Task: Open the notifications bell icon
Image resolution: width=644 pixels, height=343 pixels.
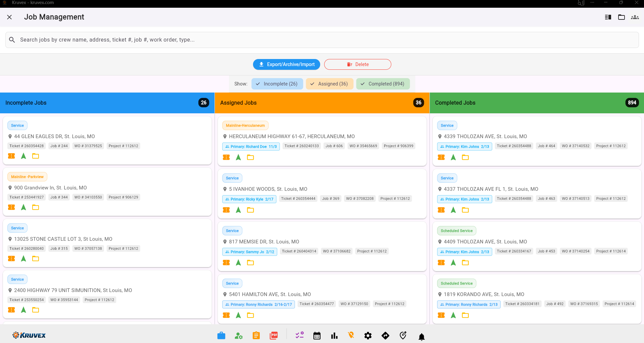Action: click(422, 336)
